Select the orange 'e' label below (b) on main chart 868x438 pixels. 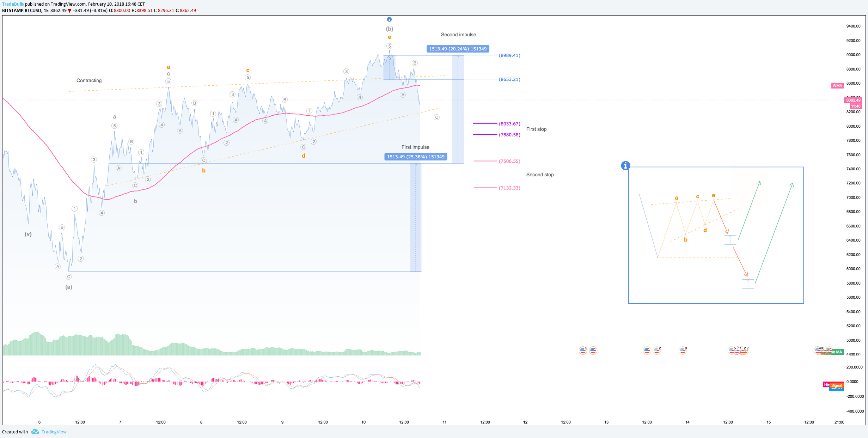(x=389, y=37)
